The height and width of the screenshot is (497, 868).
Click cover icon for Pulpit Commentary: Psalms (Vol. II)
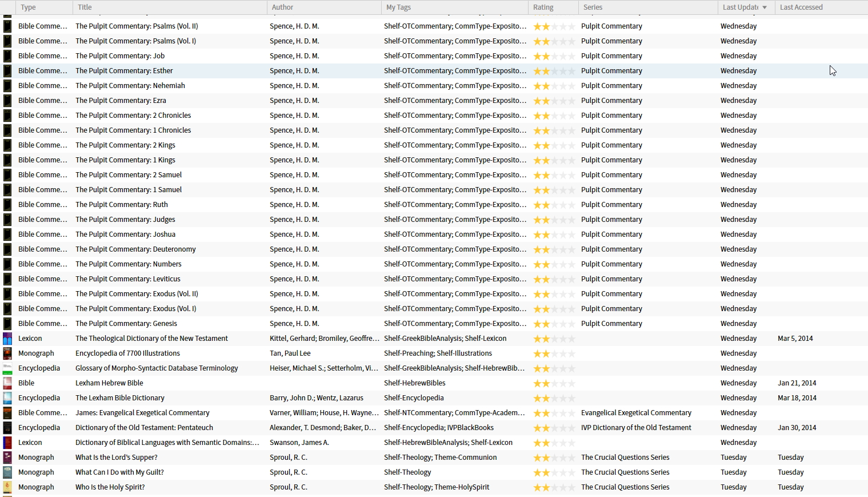pyautogui.click(x=7, y=26)
